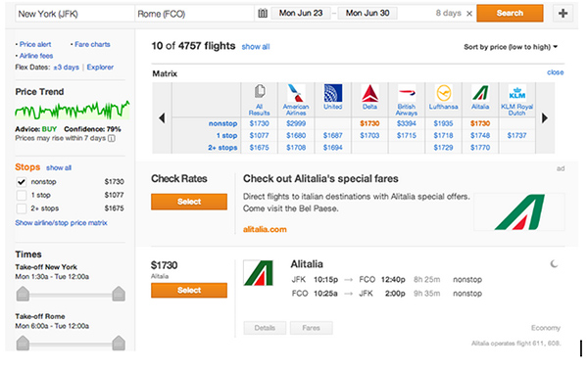The height and width of the screenshot is (369, 588).
Task: Advance the matrix with the right arrow
Action: tap(545, 118)
